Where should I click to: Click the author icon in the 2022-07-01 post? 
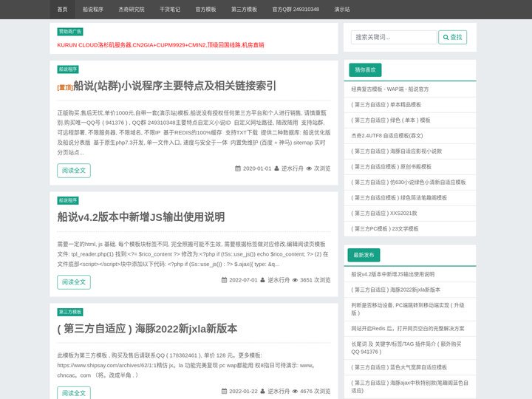(x=262, y=280)
